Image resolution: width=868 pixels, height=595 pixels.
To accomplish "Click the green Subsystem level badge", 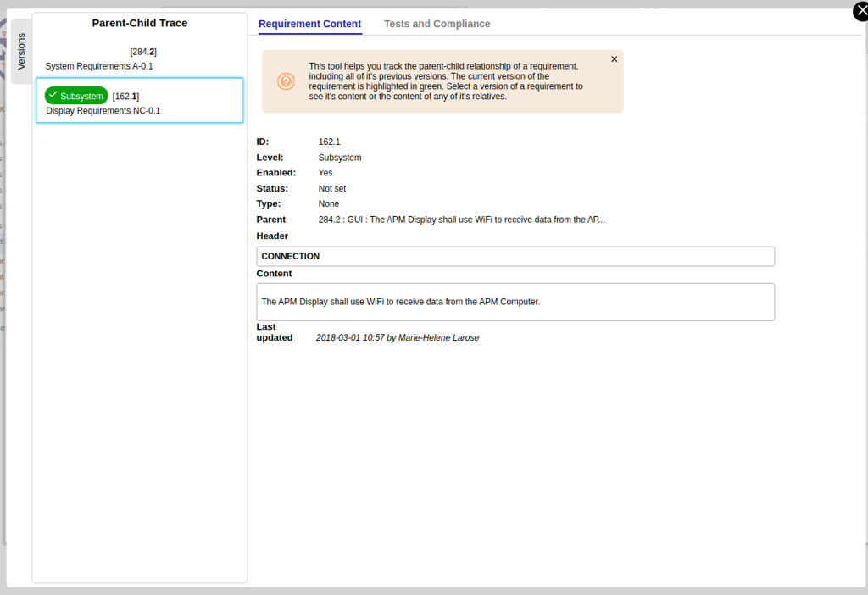I will click(x=77, y=96).
